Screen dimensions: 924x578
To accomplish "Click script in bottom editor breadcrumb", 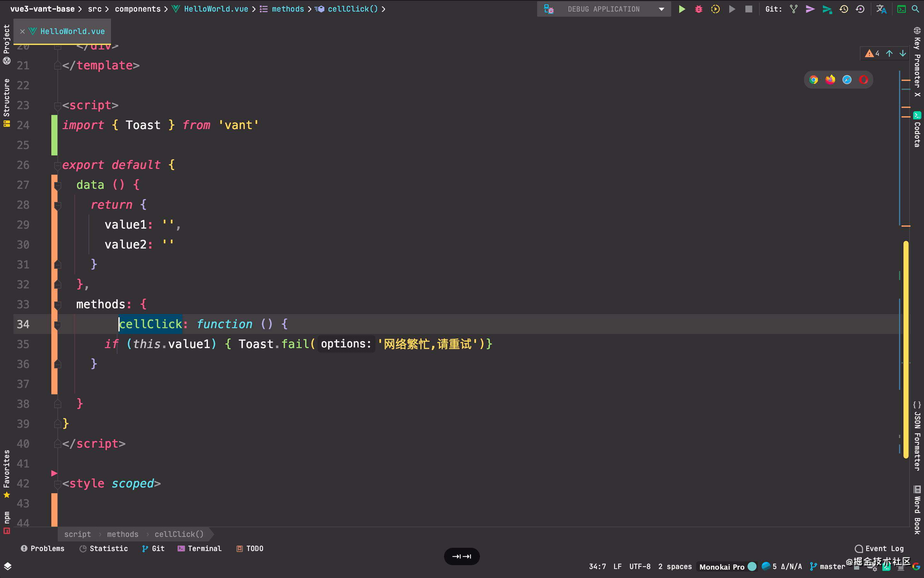I will (78, 534).
